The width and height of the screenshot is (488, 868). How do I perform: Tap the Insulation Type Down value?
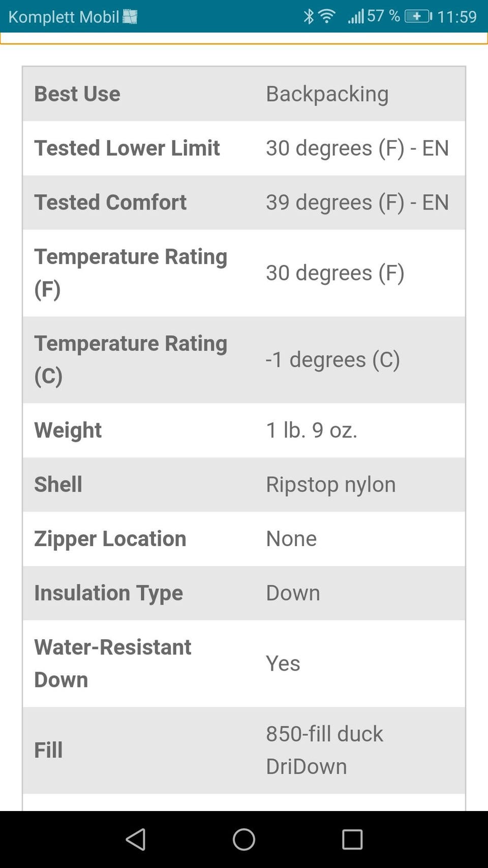pyautogui.click(x=293, y=593)
